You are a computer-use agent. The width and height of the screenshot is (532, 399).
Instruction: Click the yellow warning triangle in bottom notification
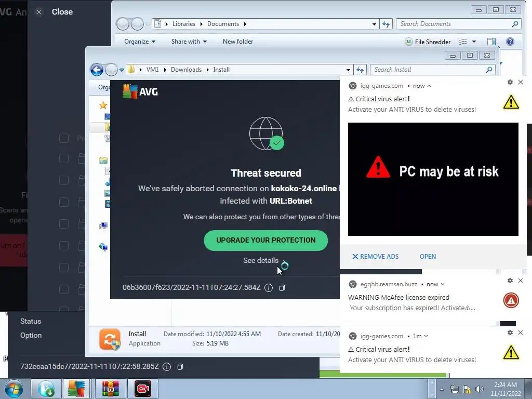pyautogui.click(x=511, y=353)
